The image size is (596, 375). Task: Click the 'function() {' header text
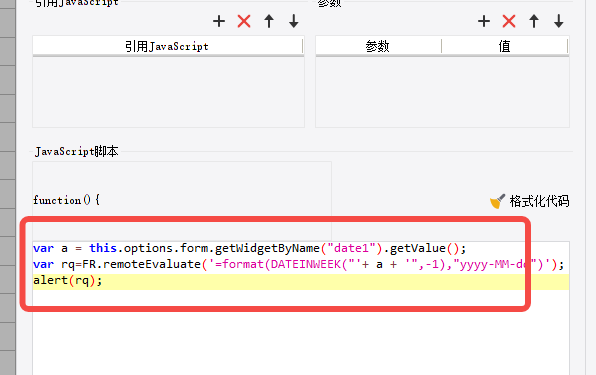point(67,200)
